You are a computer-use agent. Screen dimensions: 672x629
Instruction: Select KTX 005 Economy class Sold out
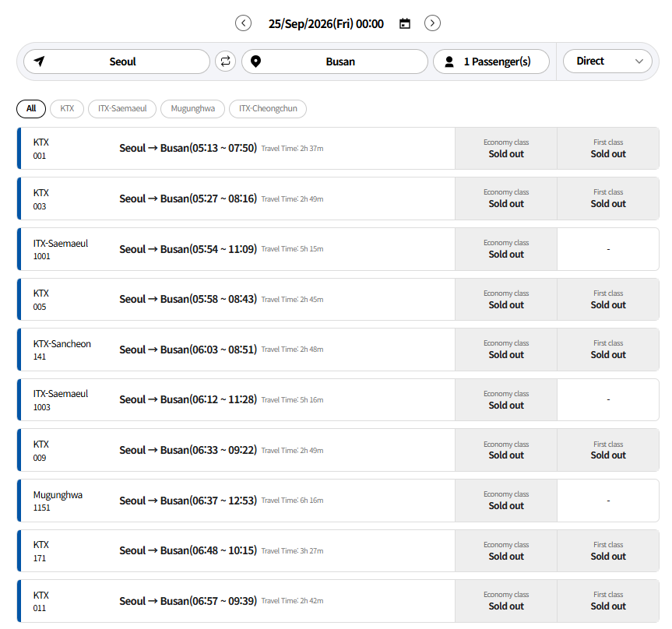pos(506,299)
